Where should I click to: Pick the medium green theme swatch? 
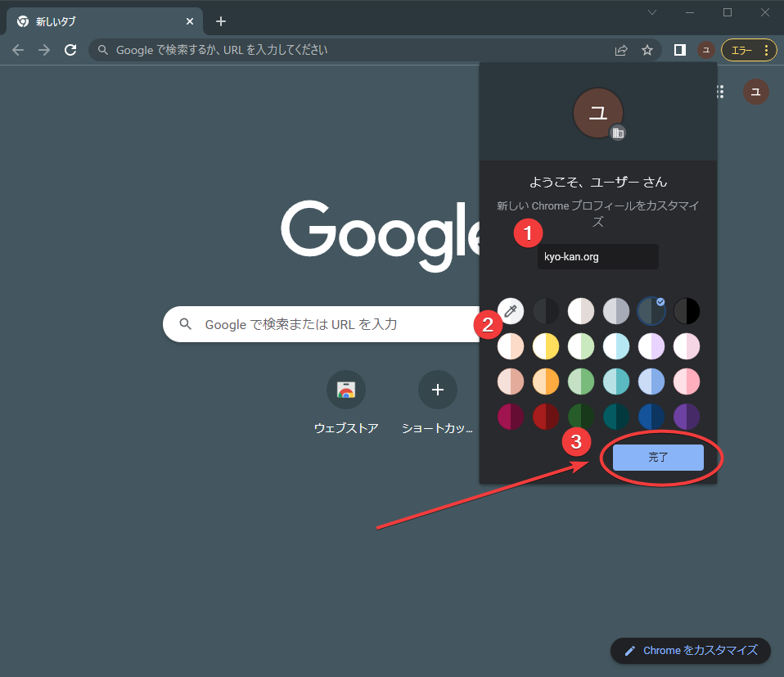[x=581, y=381]
